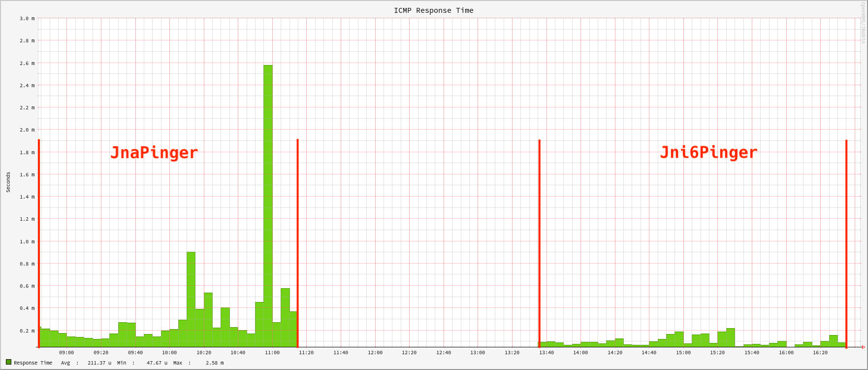Screen dimensions: 868x370
Task: Click the red marker line at chart's left edge
Action: (39, 243)
